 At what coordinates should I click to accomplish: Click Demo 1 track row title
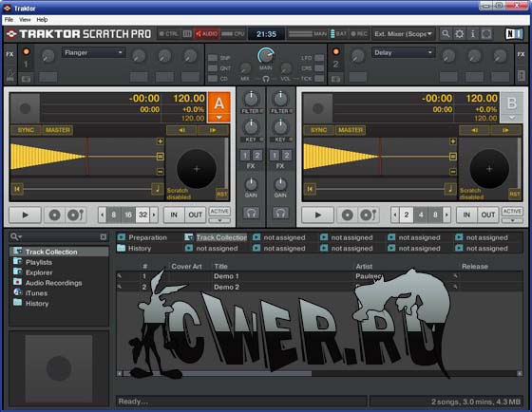(x=226, y=276)
